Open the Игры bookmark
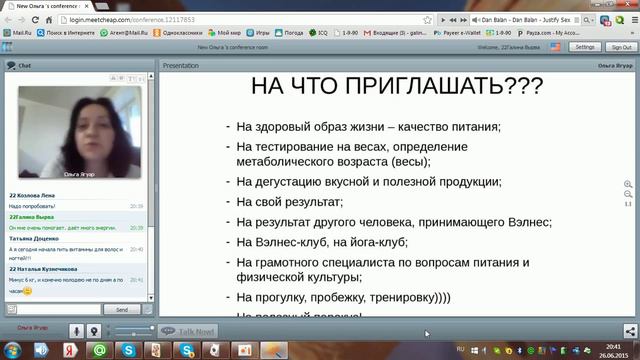Screen dimensions: 640x360 click(x=258, y=33)
